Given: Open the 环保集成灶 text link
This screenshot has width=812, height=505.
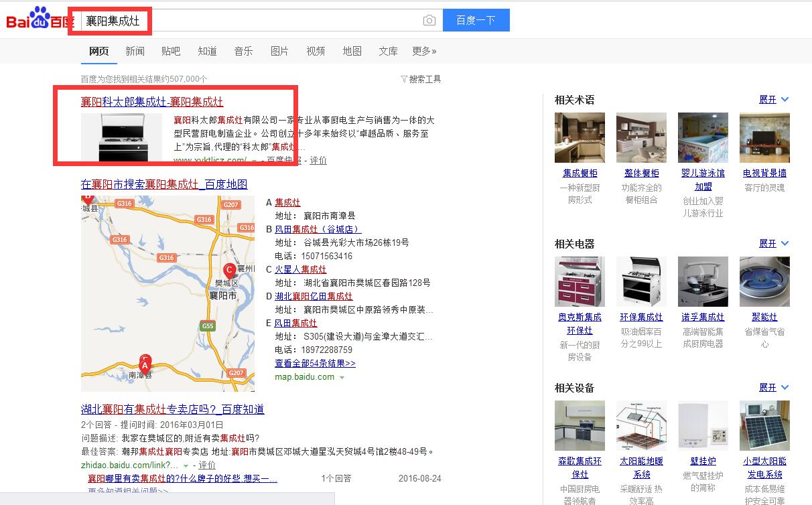Looking at the screenshot, I should tap(642, 317).
